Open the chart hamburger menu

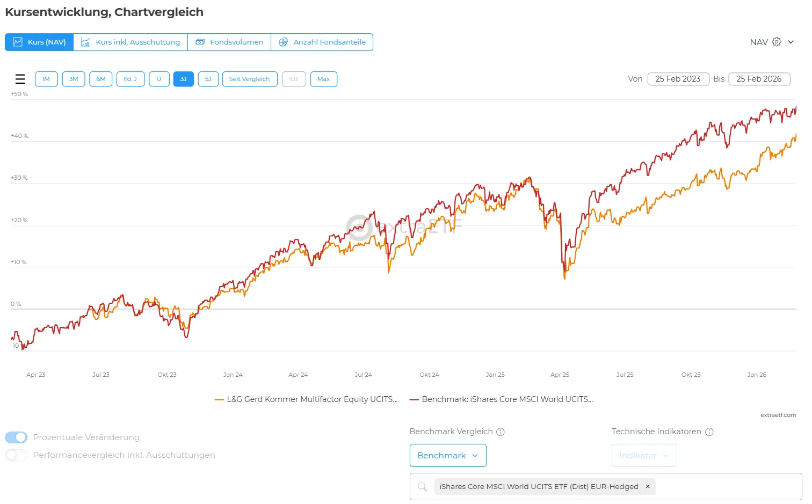[20, 79]
